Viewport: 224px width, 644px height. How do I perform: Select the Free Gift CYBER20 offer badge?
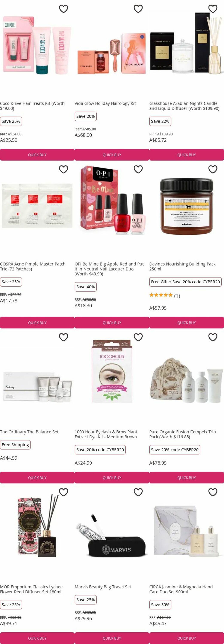point(185,282)
